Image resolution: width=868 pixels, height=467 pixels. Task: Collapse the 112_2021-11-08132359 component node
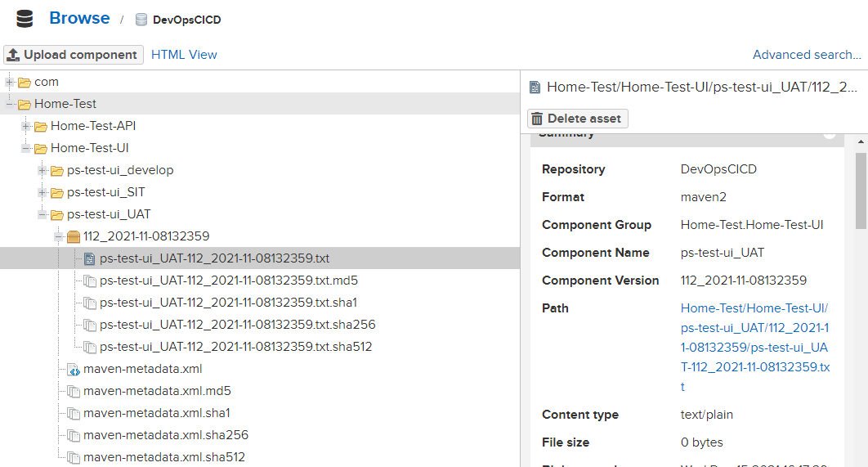(58, 236)
